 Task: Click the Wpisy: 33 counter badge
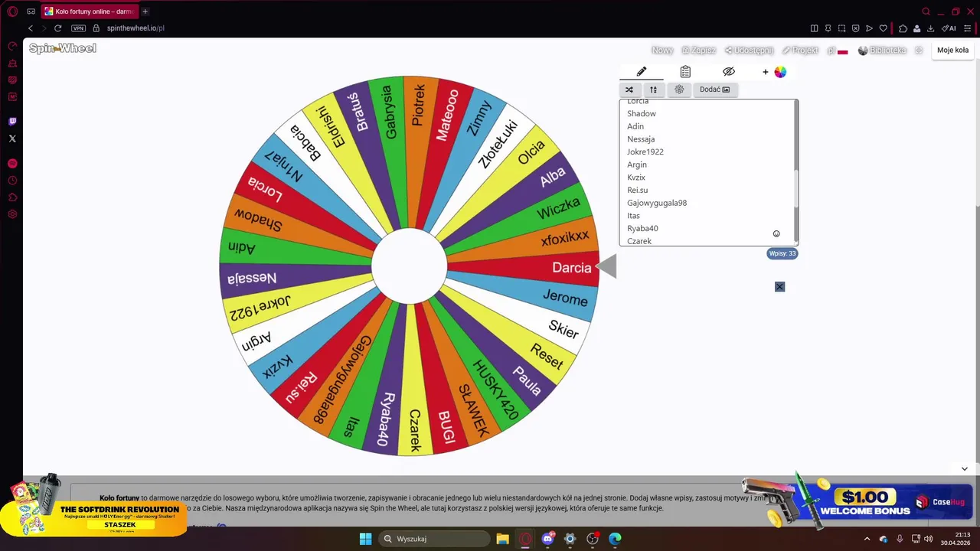click(x=782, y=253)
